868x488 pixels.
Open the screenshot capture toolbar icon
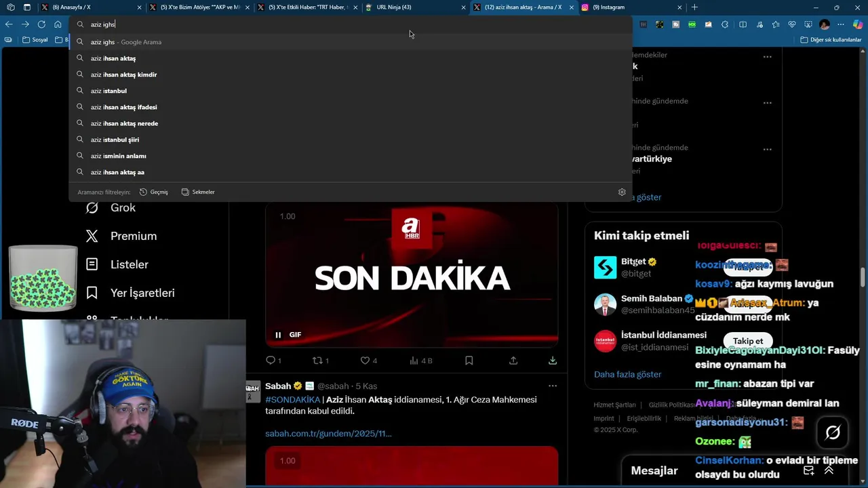coord(808,24)
